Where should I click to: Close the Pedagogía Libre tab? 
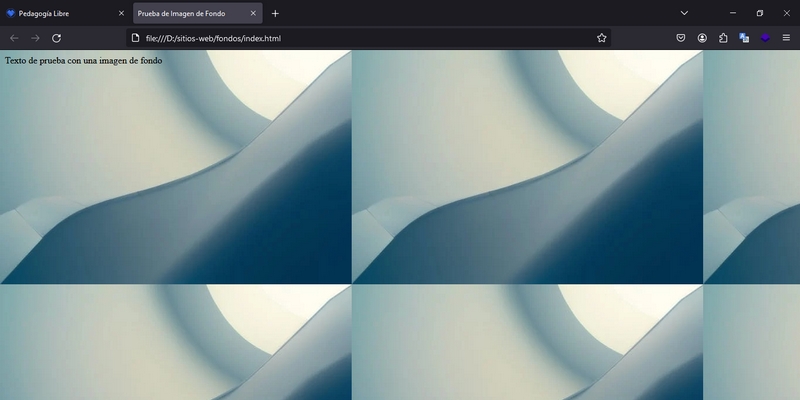click(121, 13)
